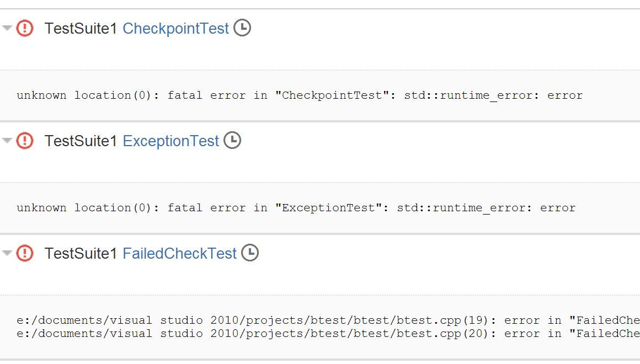Click the clock icon next to ExceptionTest
Image resolution: width=640 pixels, height=364 pixels.
click(232, 140)
